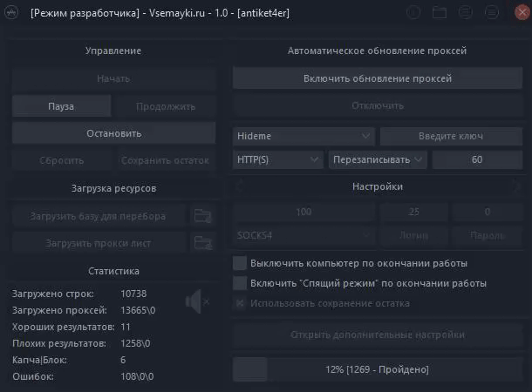Click the 12% progress bar

click(x=378, y=369)
